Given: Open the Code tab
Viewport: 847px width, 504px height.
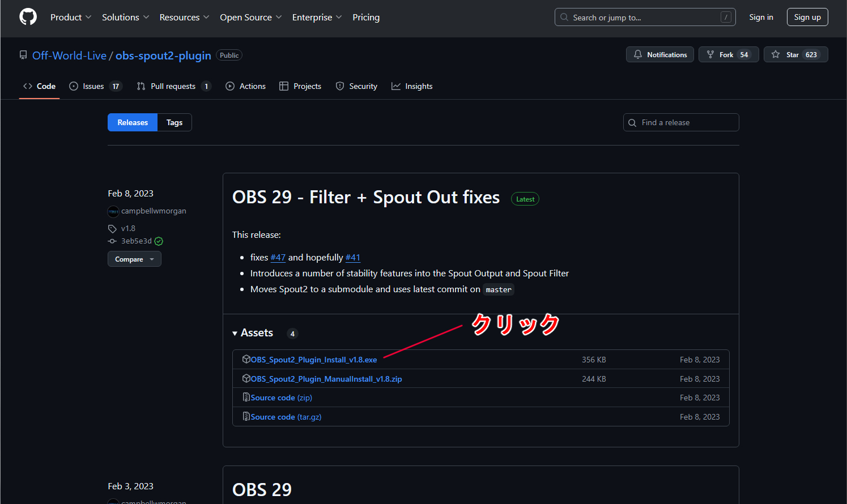Looking at the screenshot, I should coord(39,86).
